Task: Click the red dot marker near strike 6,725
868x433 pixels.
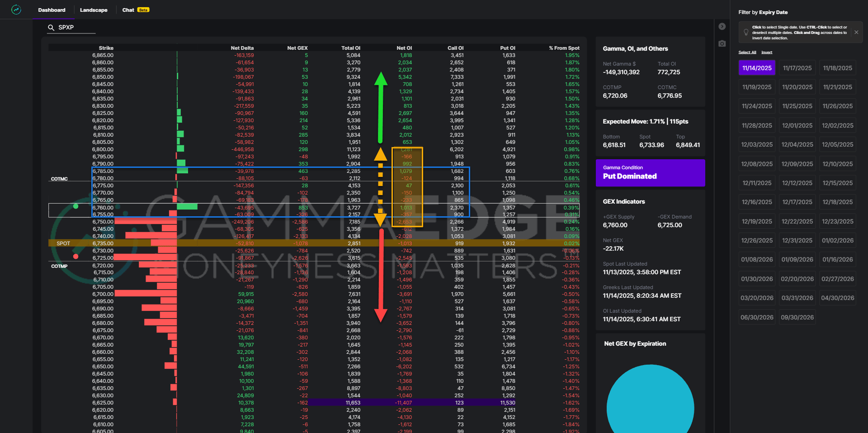Action: (x=75, y=257)
